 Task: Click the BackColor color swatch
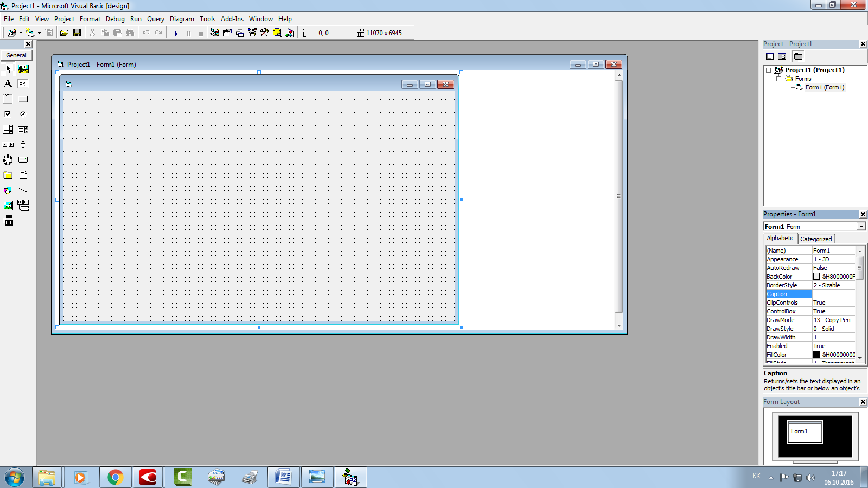click(x=816, y=277)
